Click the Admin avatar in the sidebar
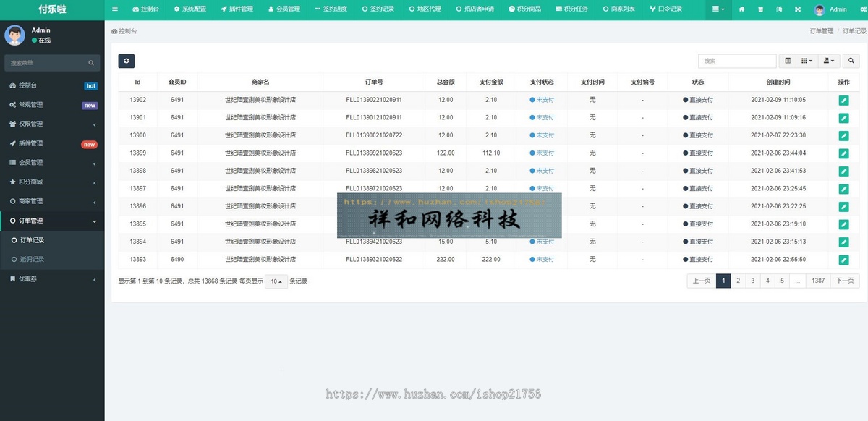The image size is (868, 421). tap(14, 35)
